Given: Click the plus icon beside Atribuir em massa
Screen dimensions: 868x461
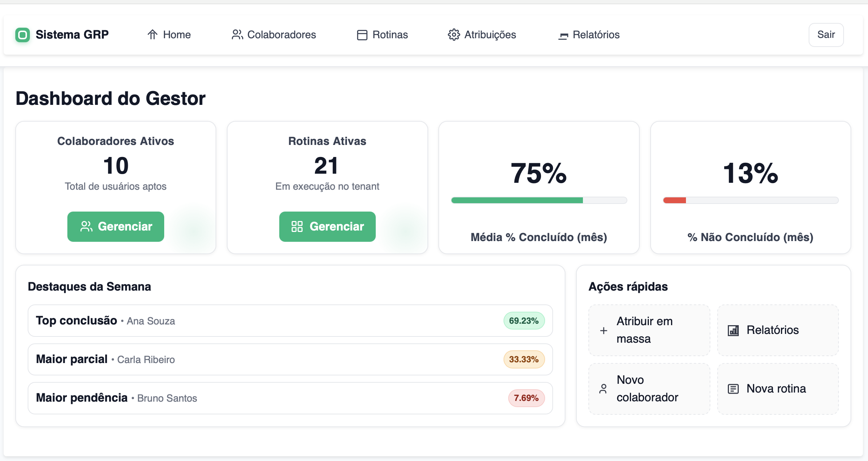Looking at the screenshot, I should coord(603,330).
